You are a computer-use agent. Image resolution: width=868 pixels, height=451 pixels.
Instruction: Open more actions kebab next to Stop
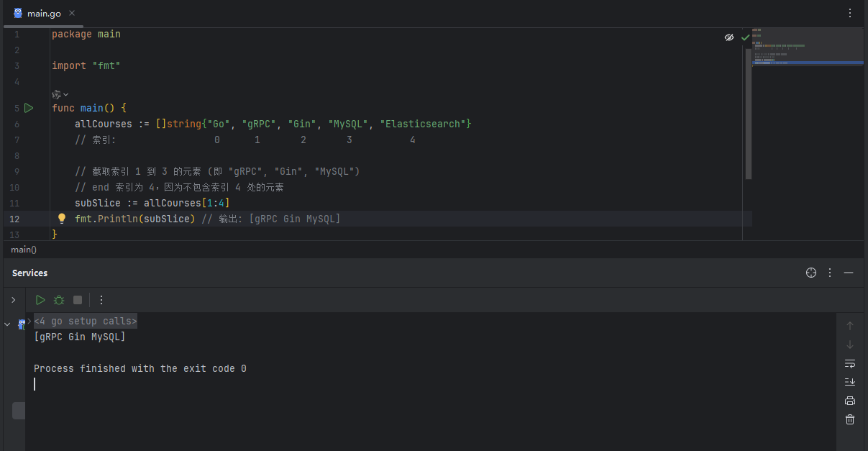click(x=101, y=300)
